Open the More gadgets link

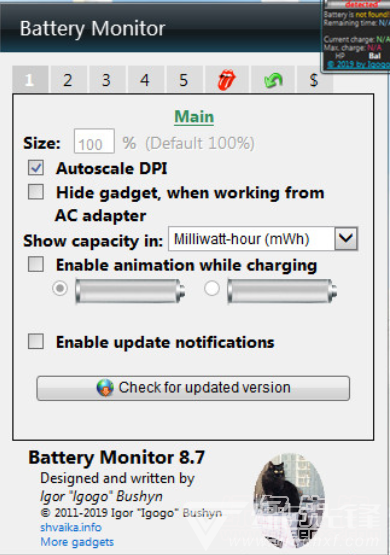(77, 542)
